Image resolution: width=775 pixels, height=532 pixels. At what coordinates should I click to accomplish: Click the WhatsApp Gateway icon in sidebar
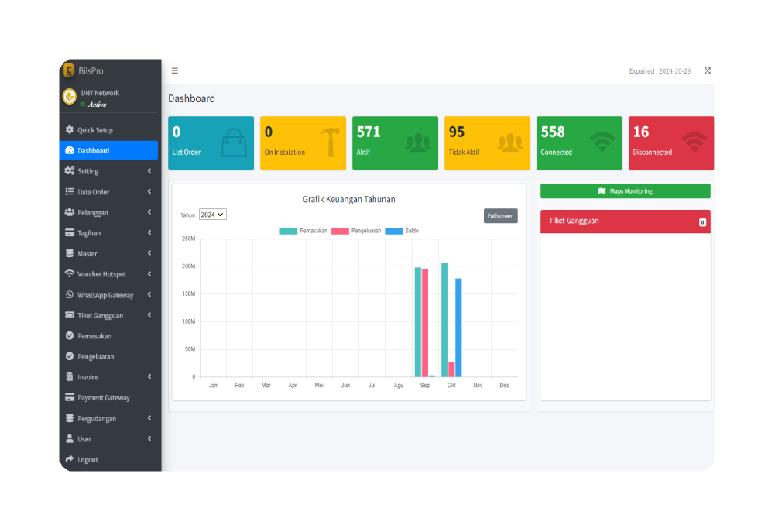(x=70, y=295)
